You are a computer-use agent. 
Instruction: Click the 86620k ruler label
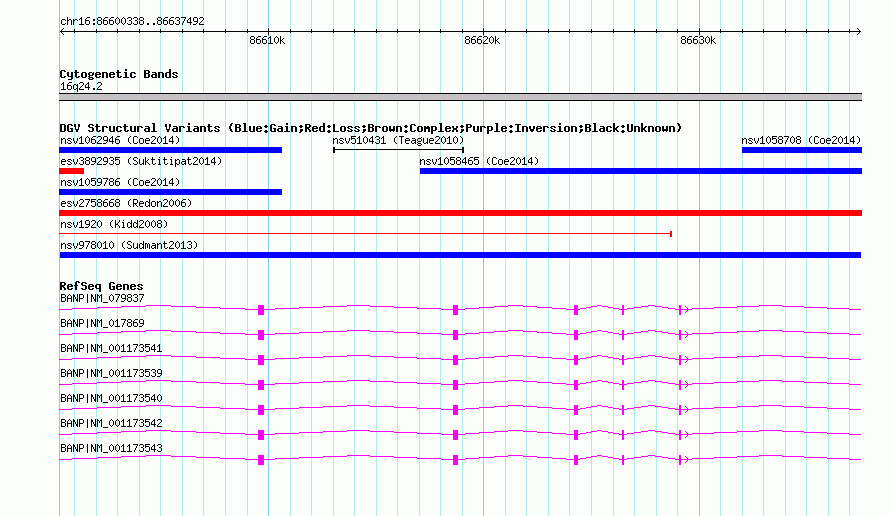point(482,40)
